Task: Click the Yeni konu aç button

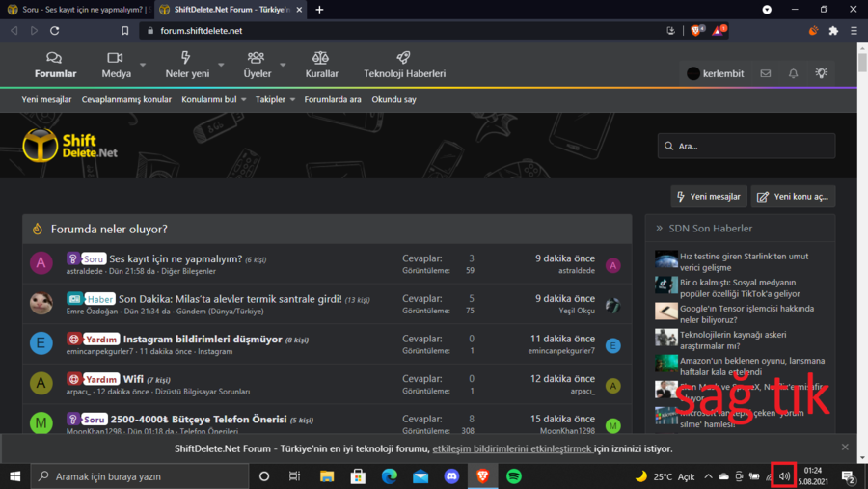Action: point(793,197)
